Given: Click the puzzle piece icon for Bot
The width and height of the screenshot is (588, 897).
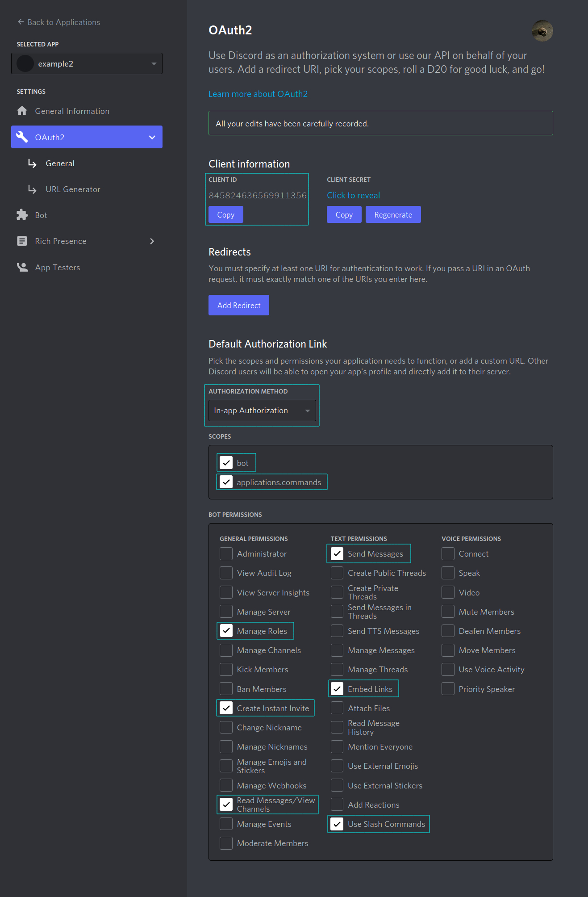Looking at the screenshot, I should pyautogui.click(x=22, y=215).
